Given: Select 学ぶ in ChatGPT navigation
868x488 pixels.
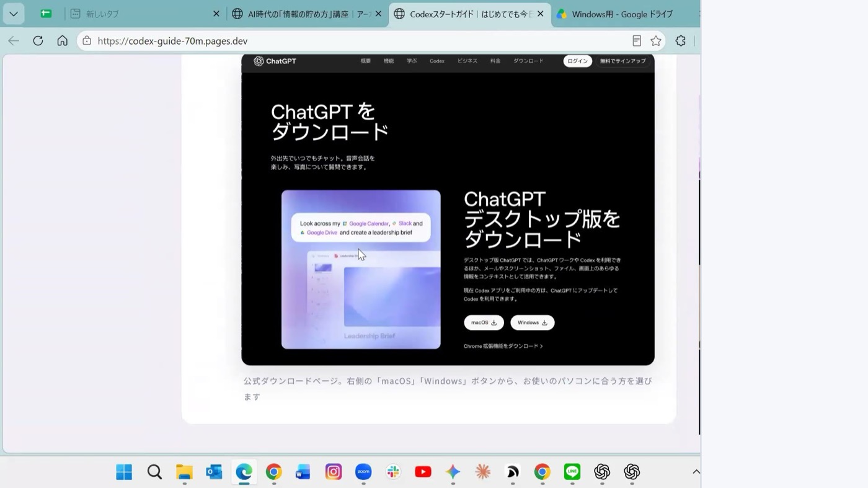Looking at the screenshot, I should pos(412,61).
